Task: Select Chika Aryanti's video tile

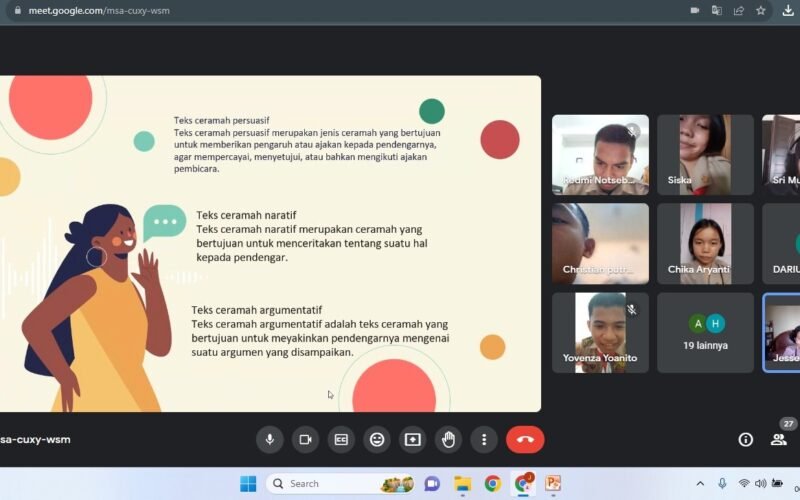Action: point(705,244)
